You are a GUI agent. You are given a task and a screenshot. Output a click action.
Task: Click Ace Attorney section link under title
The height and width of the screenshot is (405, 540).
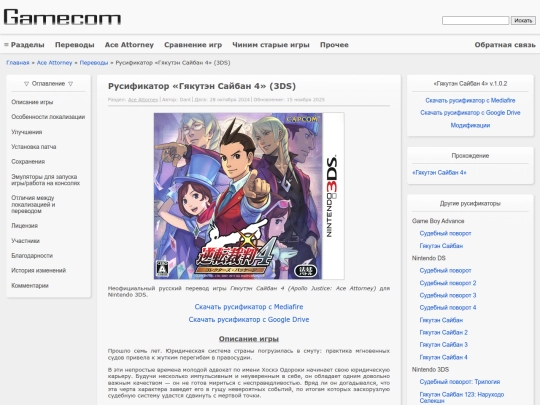point(143,100)
